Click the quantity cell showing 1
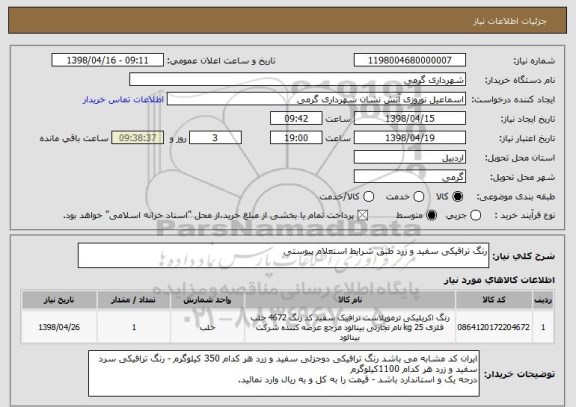This screenshot has height=407, width=576. click(x=134, y=327)
